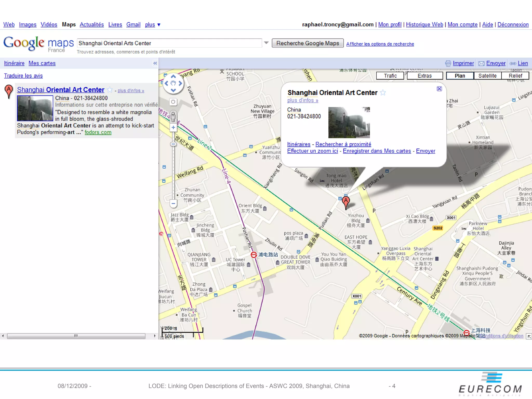The height and width of the screenshot is (399, 532).
Task: Click Enregistrer dans Mes cartes
Action: (x=377, y=151)
